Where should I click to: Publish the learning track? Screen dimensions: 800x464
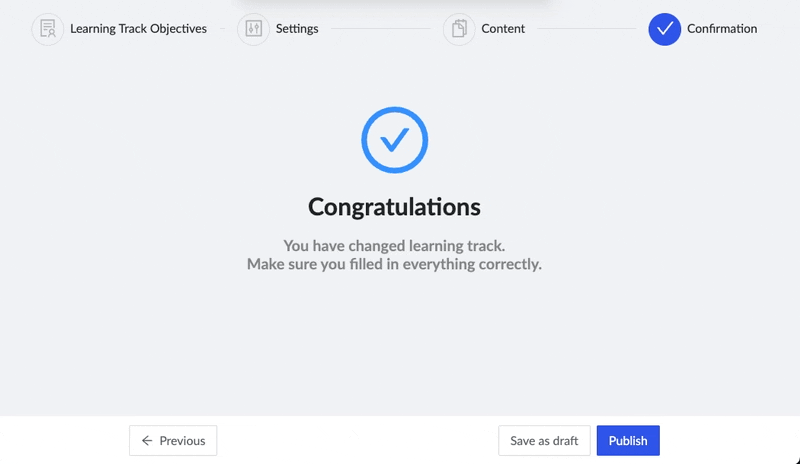click(628, 441)
